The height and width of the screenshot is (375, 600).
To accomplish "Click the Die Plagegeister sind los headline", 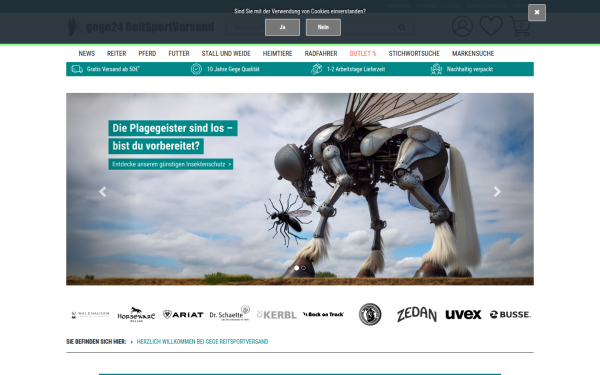I will coord(173,128).
